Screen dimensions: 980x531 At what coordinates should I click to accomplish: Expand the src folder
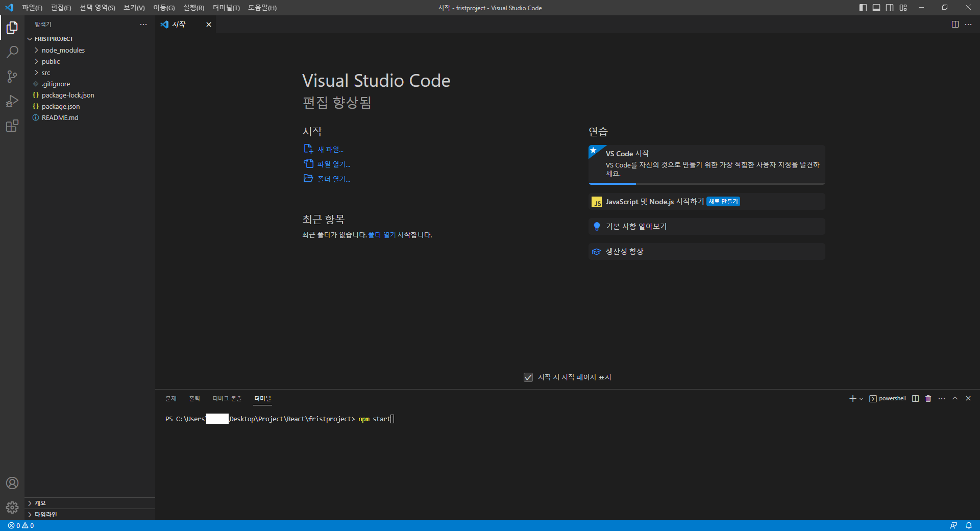point(90,73)
